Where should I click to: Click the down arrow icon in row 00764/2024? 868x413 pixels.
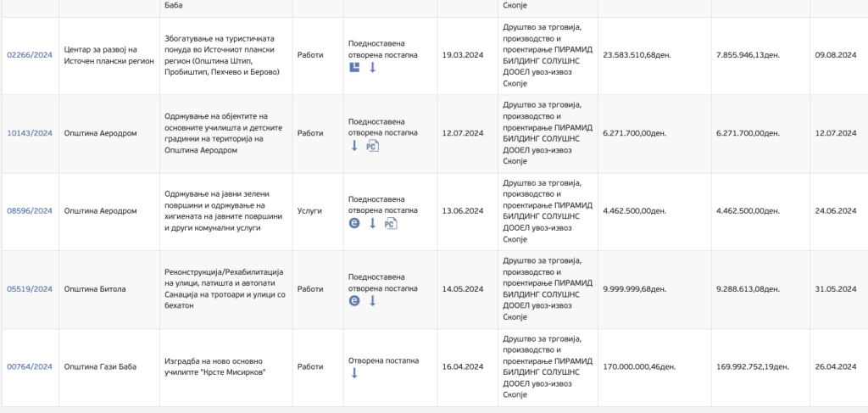(x=354, y=373)
